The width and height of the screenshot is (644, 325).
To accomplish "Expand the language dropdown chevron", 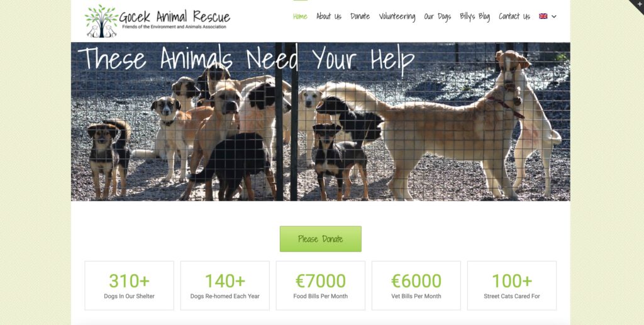I will (x=553, y=16).
